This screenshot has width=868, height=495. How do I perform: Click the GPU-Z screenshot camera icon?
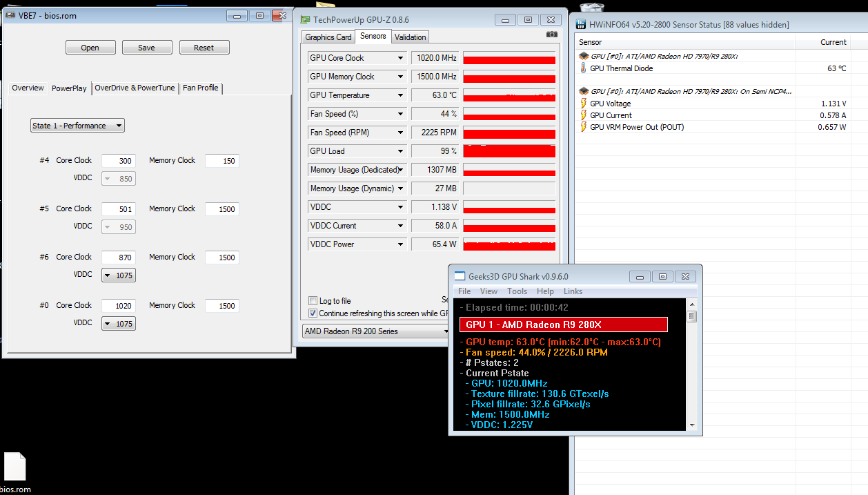point(551,35)
